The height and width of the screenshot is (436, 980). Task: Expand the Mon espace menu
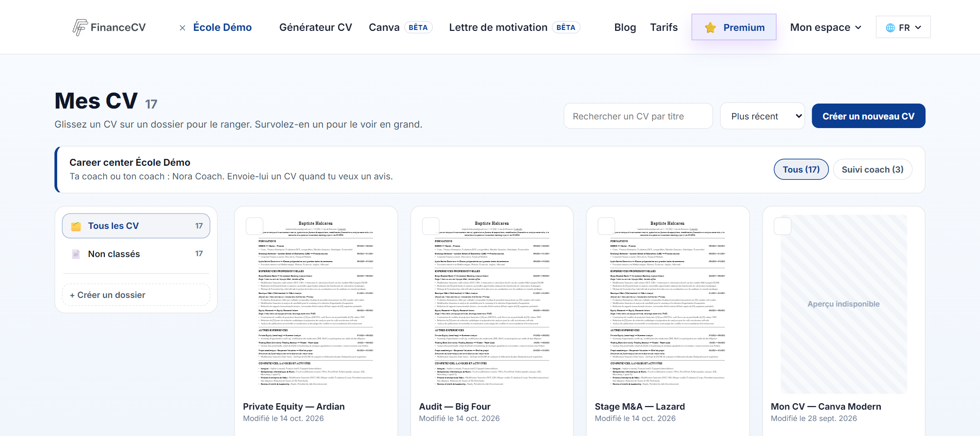click(x=826, y=27)
